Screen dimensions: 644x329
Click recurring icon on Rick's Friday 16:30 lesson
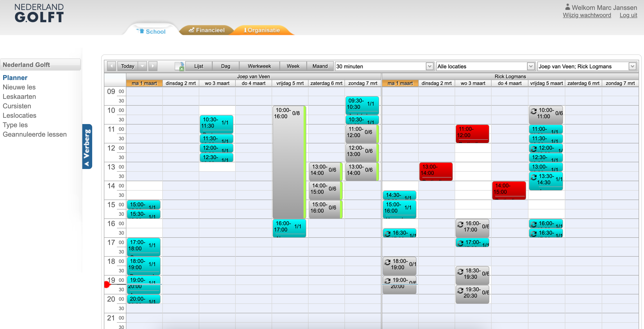pos(534,234)
